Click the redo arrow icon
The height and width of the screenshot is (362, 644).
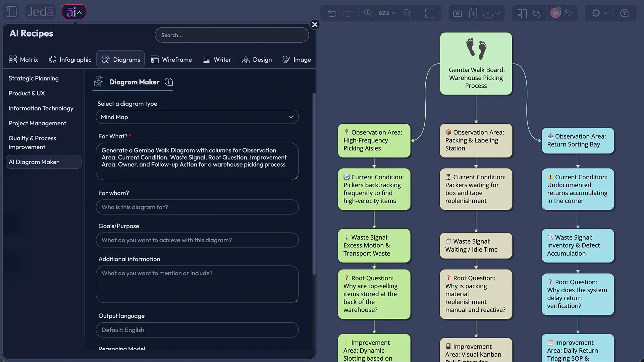pos(347,13)
